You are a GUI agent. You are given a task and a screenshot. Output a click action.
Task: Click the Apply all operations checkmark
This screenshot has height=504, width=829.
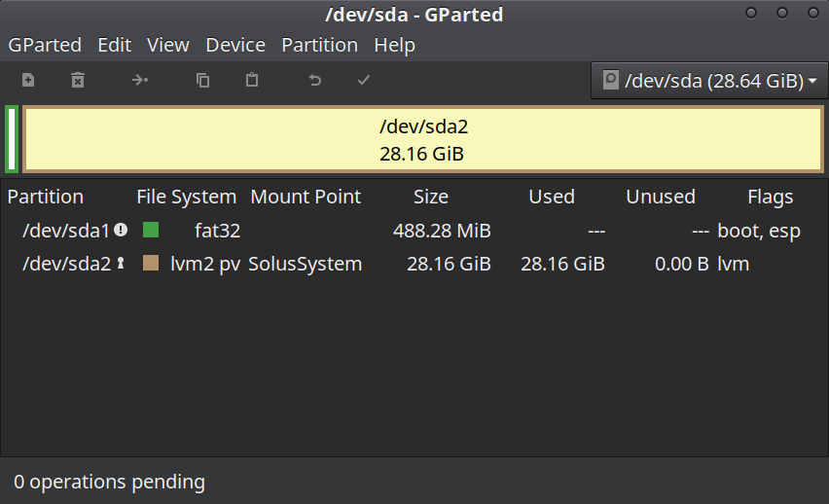(x=364, y=80)
